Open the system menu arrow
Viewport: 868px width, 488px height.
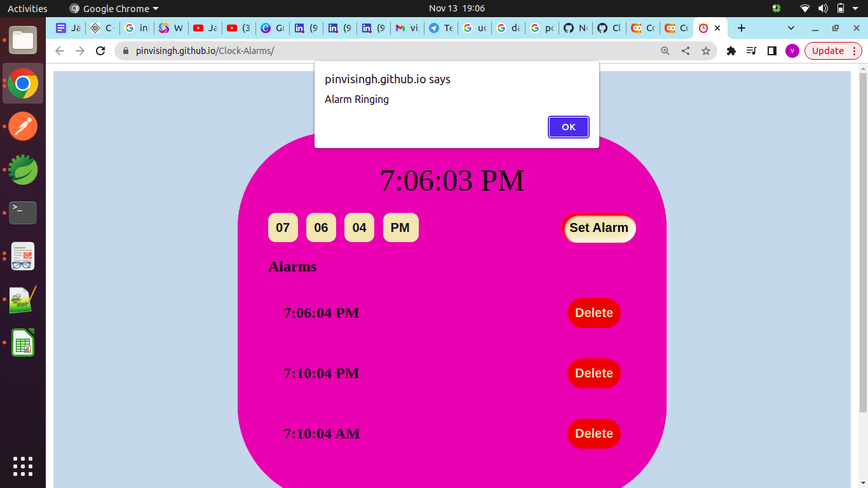pyautogui.click(x=856, y=8)
